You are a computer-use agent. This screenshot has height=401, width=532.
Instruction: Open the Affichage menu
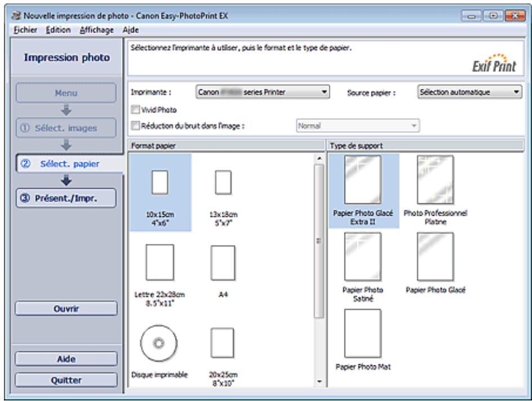pyautogui.click(x=97, y=30)
